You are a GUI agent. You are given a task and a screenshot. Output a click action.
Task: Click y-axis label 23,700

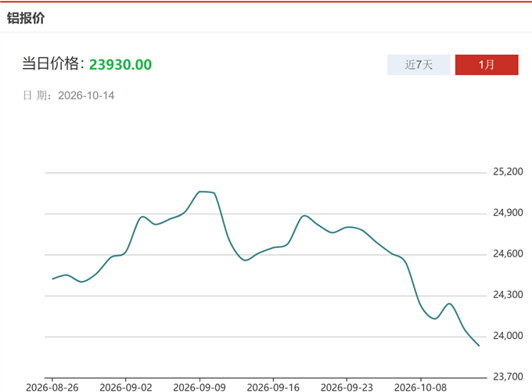(508, 376)
